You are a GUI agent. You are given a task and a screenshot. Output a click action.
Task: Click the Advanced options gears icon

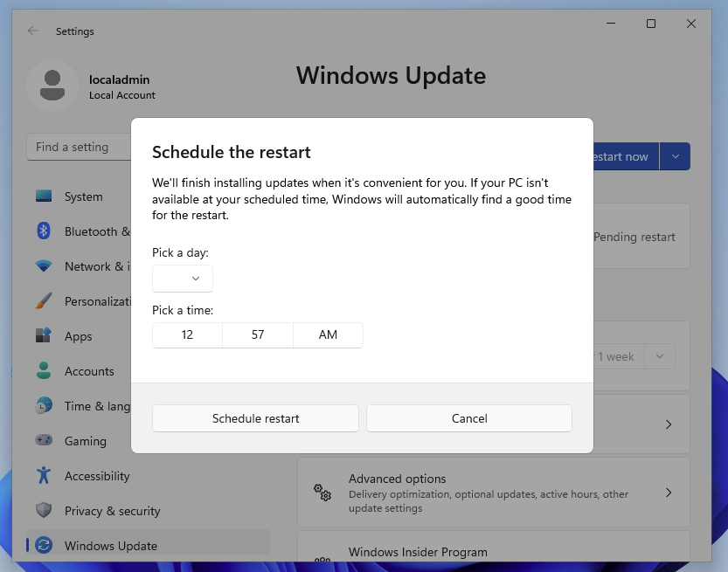[322, 493]
